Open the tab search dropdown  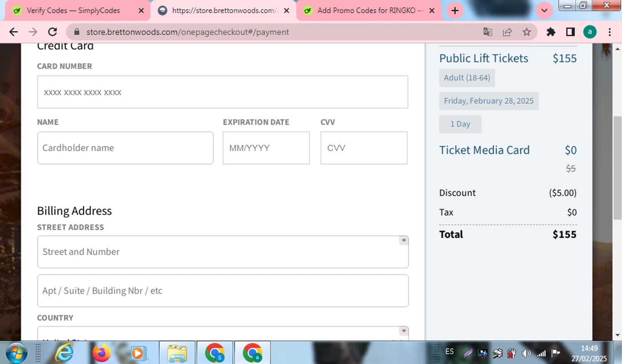tap(544, 10)
